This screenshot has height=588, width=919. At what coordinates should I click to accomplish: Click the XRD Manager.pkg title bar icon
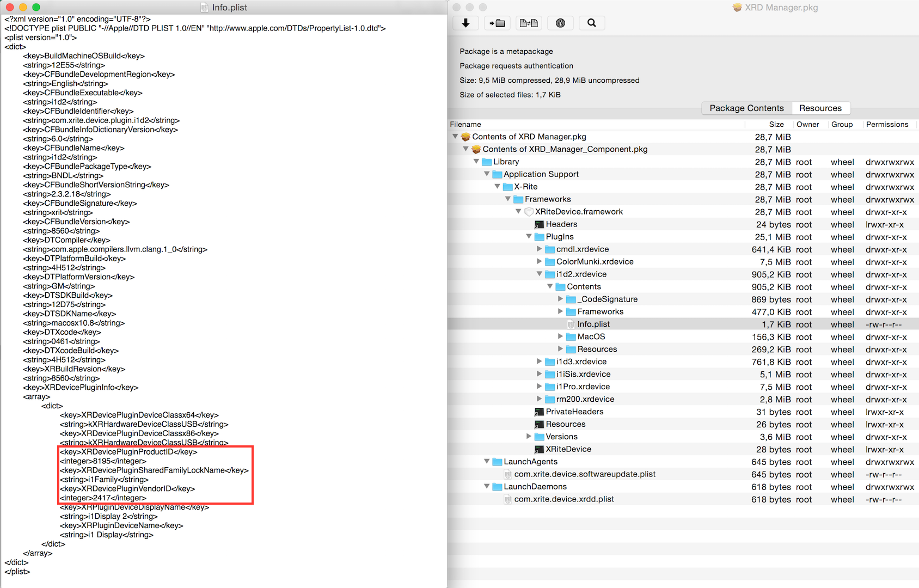point(737,8)
